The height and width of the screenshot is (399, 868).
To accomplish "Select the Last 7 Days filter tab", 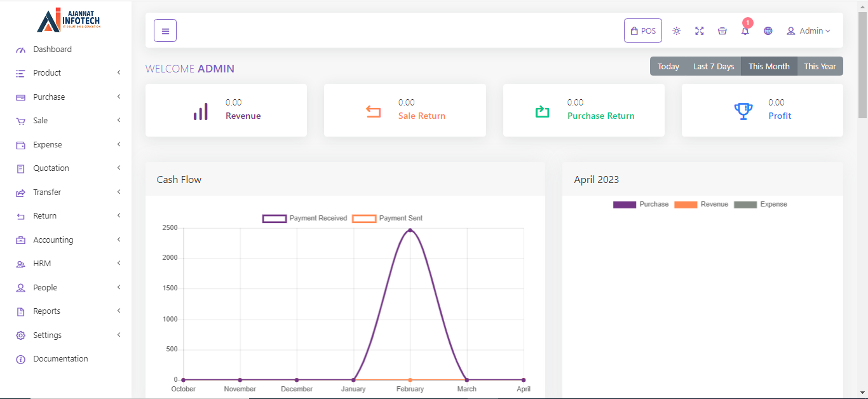I will click(x=714, y=67).
